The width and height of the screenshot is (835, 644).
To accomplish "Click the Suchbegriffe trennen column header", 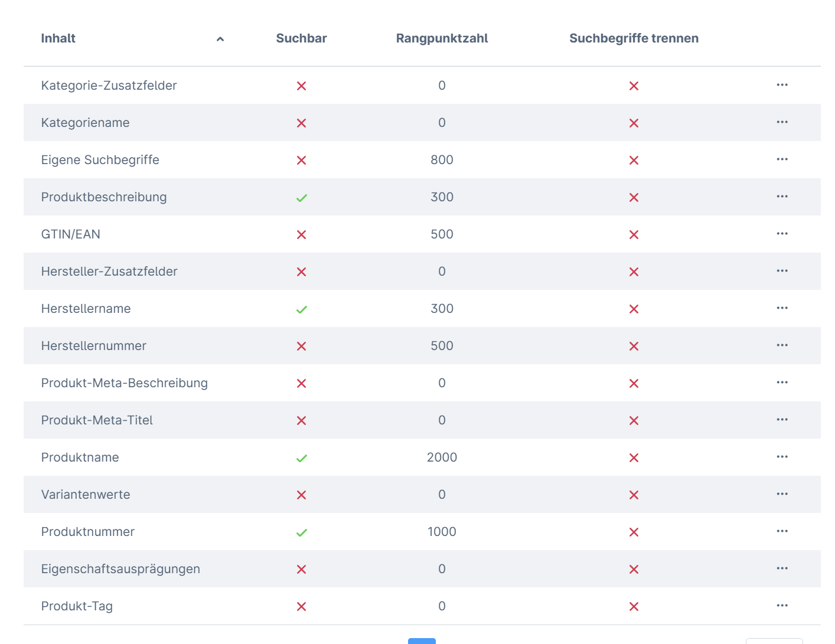I will tap(634, 38).
